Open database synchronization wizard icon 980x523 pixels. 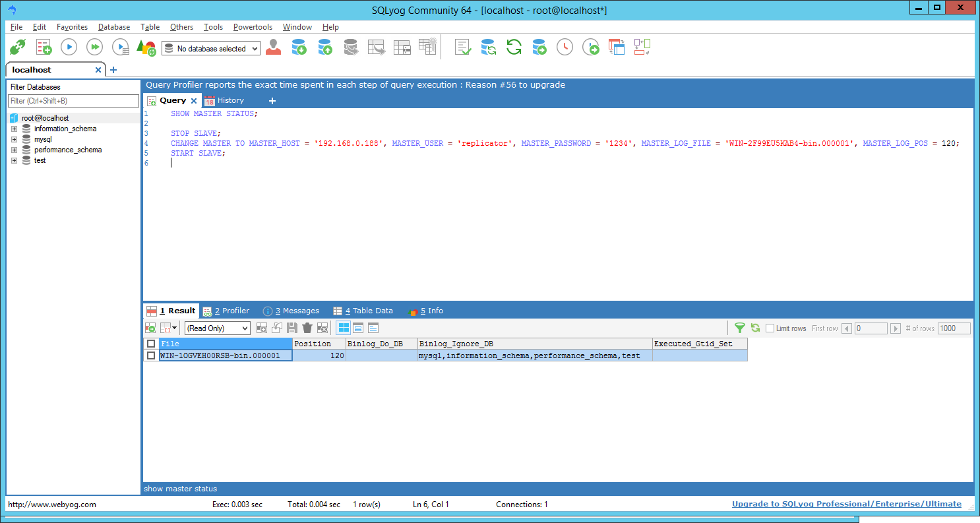click(x=489, y=47)
